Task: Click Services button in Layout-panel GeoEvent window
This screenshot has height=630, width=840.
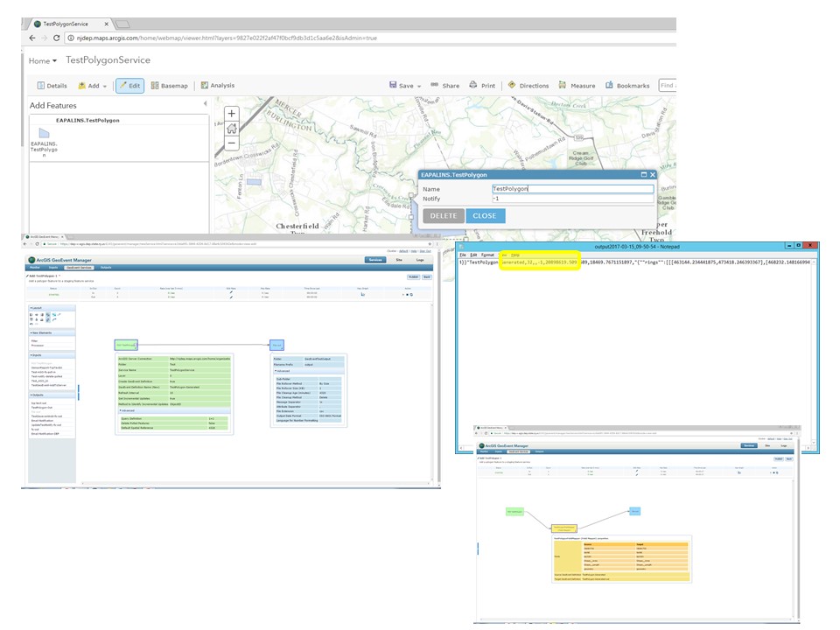Action: click(x=375, y=260)
